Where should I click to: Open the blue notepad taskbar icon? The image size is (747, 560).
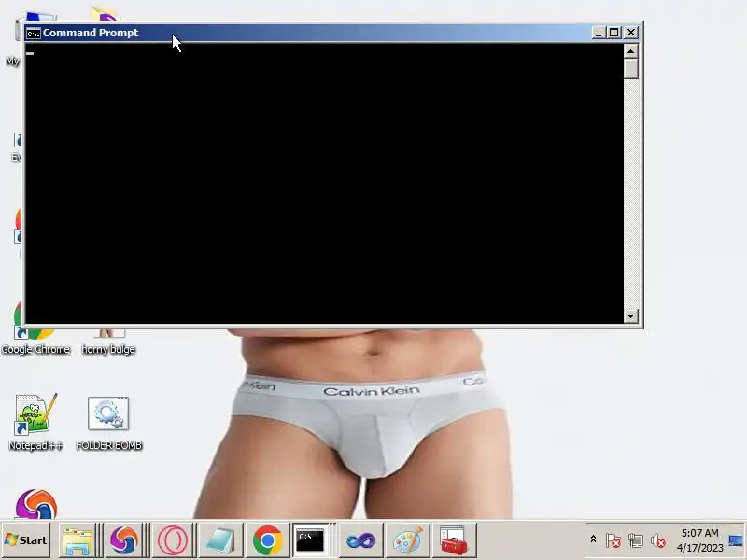pos(220,540)
